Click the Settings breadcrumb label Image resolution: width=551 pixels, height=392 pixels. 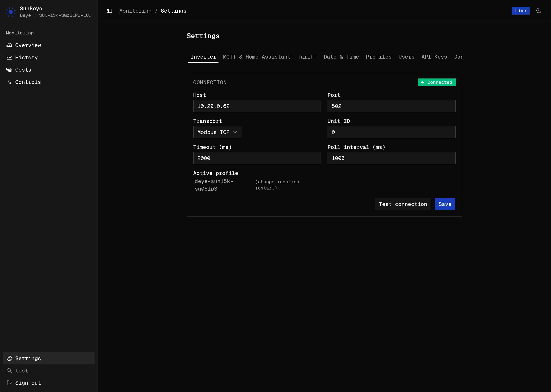174,11
